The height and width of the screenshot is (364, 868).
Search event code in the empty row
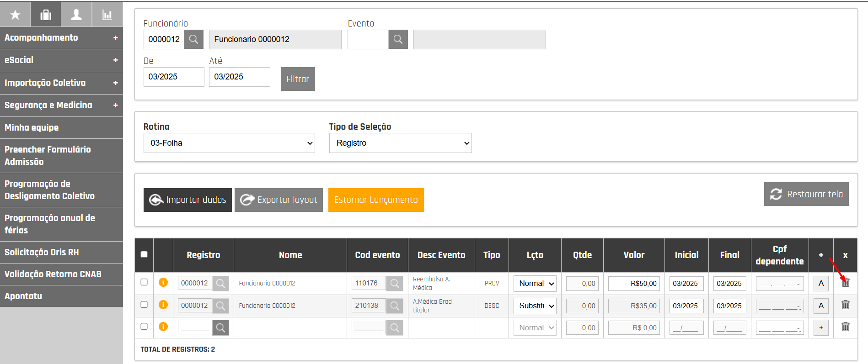(x=394, y=327)
